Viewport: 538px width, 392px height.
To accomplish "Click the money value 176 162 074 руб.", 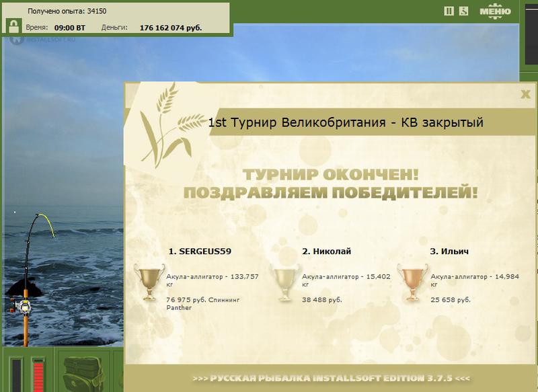I will tap(171, 28).
